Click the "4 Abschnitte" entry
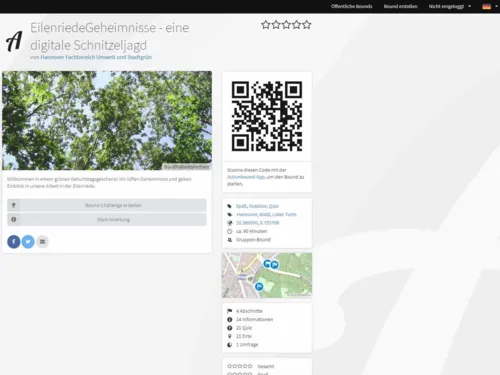500x375 pixels. pyautogui.click(x=249, y=311)
